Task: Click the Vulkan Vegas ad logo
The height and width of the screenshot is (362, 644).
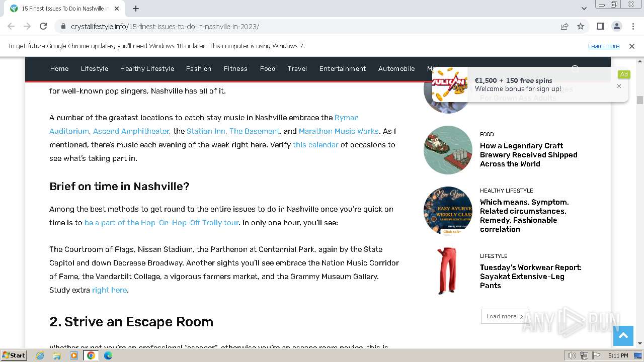Action: tap(450, 84)
